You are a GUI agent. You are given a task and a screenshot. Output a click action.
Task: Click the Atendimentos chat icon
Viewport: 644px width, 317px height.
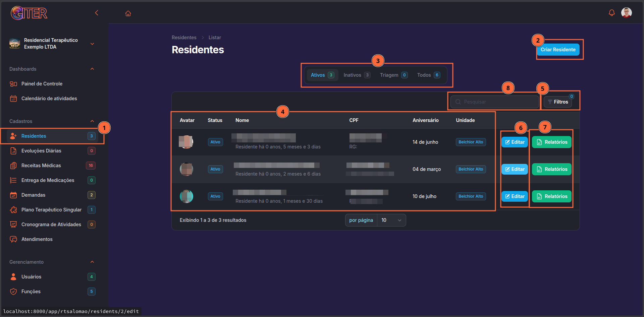pos(13,239)
